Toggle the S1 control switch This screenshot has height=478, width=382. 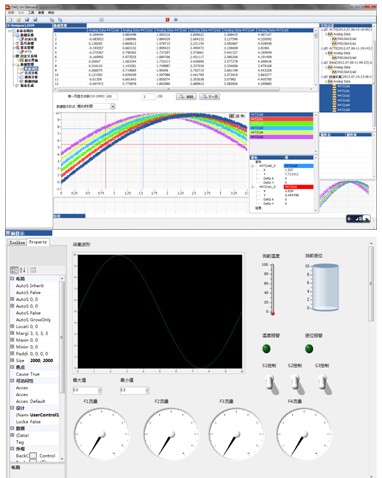pyautogui.click(x=272, y=384)
